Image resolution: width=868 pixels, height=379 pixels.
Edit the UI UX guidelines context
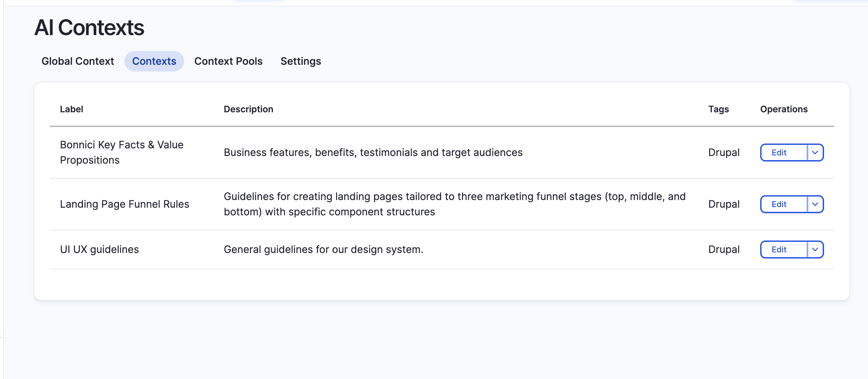(x=779, y=249)
